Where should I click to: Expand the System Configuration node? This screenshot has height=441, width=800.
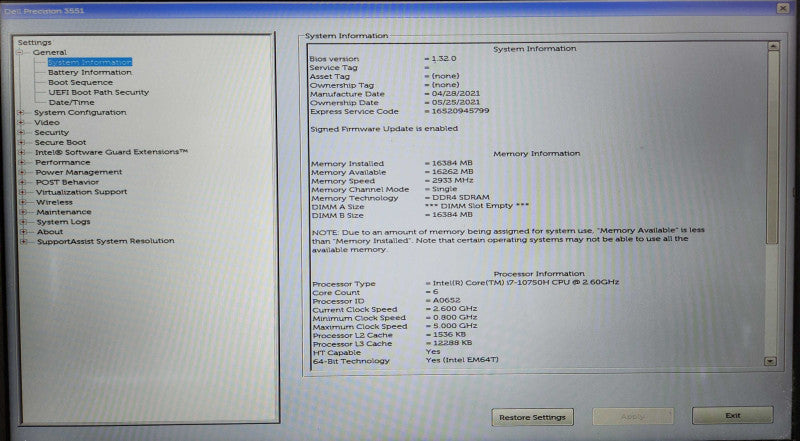pos(21,112)
